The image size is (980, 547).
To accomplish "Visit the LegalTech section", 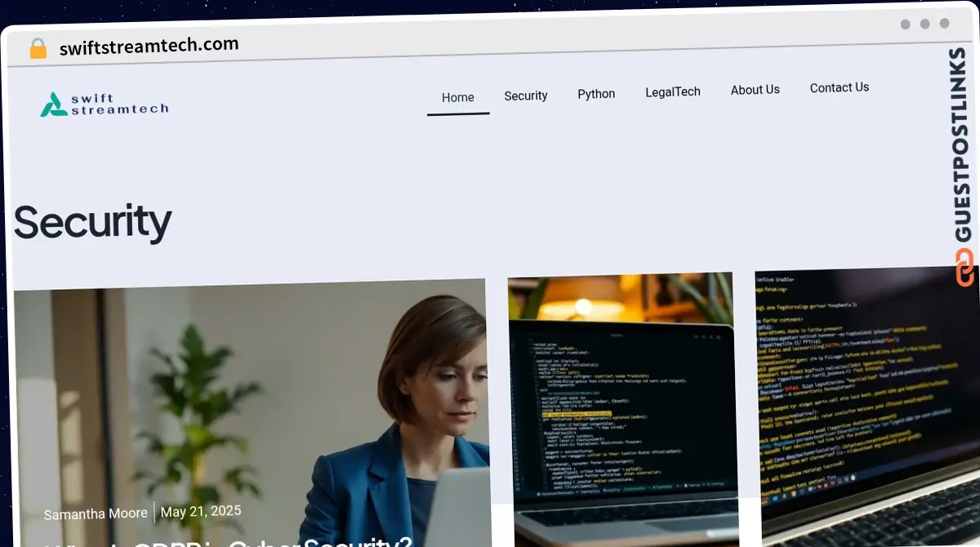I will (x=673, y=91).
